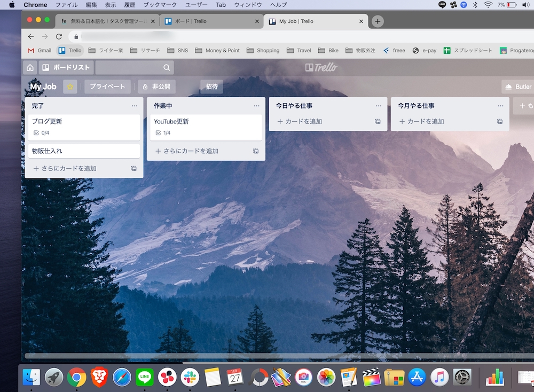
Task: Add another card to 作業中 list
Action: coord(186,151)
